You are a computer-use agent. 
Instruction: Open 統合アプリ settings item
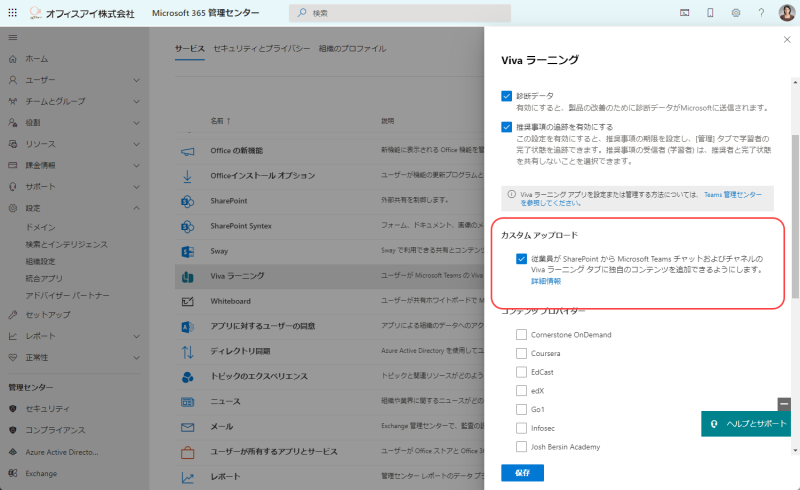pyautogui.click(x=44, y=278)
